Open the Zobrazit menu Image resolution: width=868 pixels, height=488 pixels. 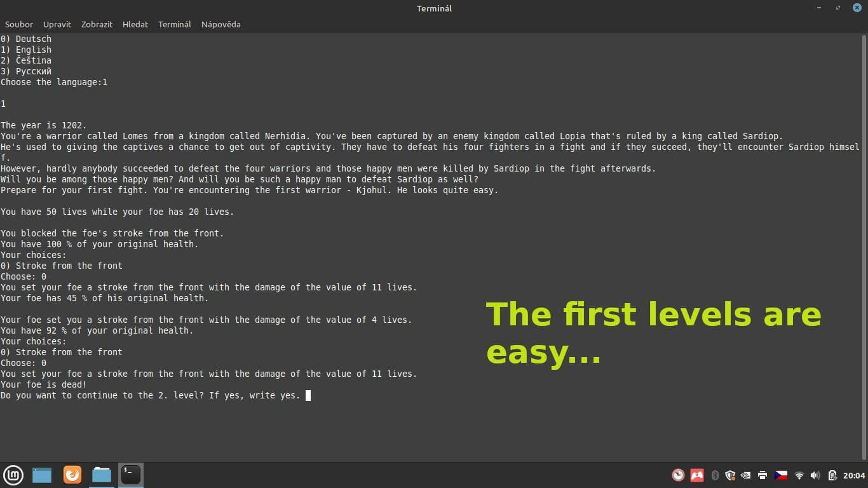coord(97,24)
